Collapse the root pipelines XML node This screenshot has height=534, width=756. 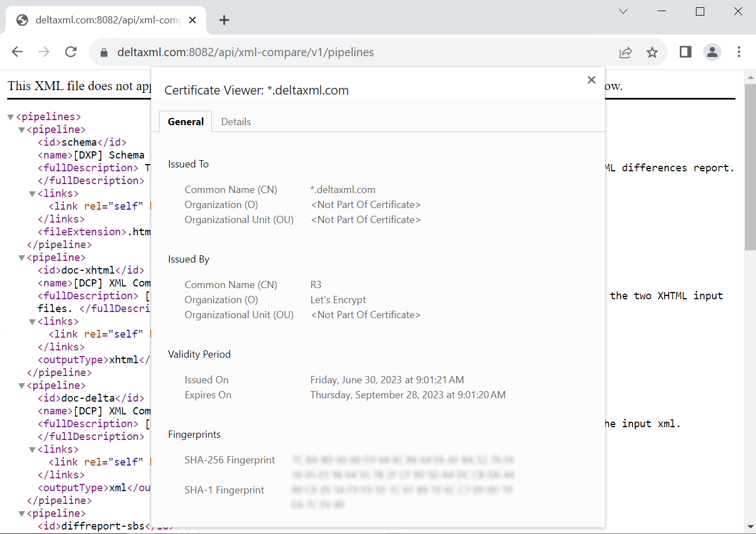point(11,117)
